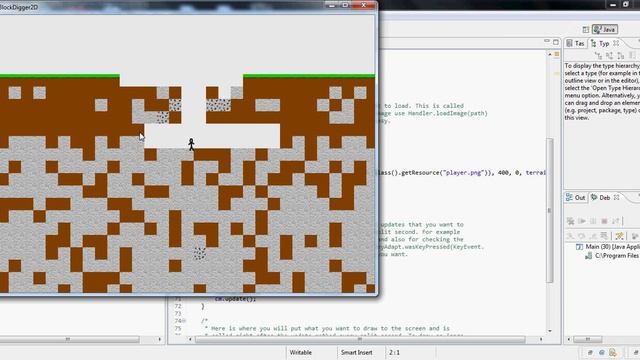
Task: Click the round blue status bar tray icon
Action: point(602,353)
